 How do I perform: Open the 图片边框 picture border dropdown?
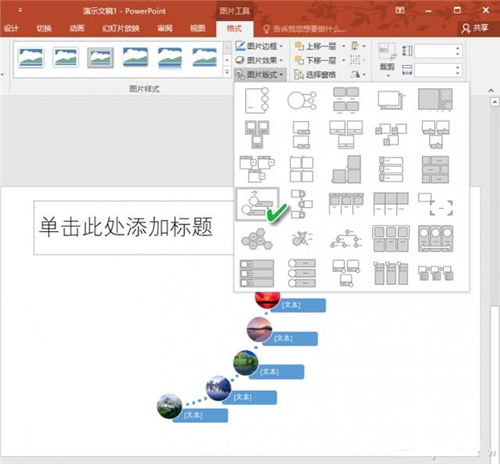click(x=259, y=46)
